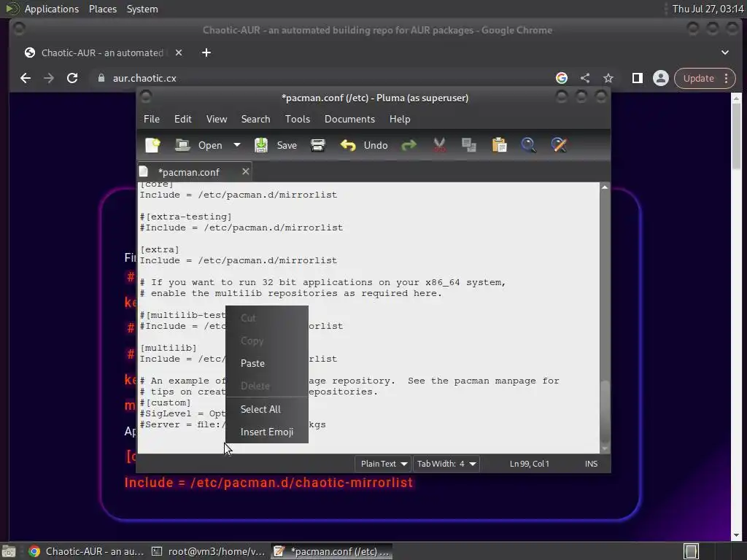
Task: Open the Places menu in top panel
Action: click(x=102, y=9)
